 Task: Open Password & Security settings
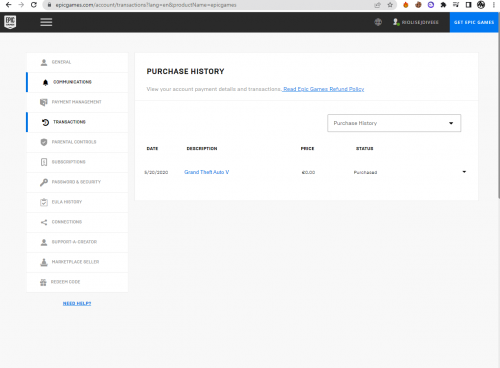[x=77, y=182]
